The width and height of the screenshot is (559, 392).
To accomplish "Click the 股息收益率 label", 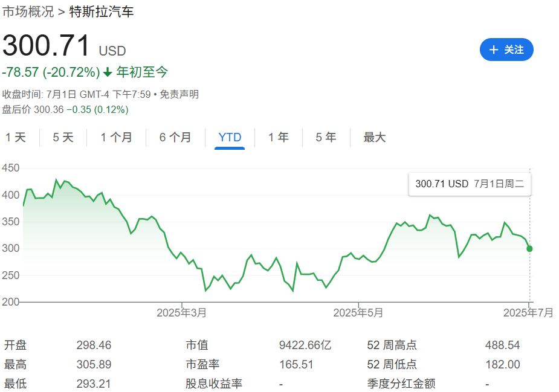I will pos(213,384).
